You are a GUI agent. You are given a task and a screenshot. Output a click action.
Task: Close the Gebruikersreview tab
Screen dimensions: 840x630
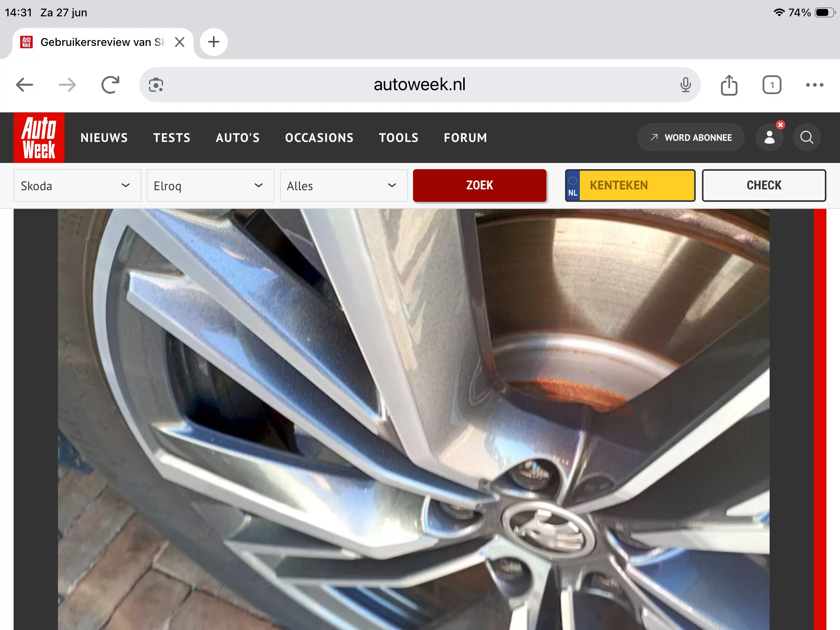(x=180, y=42)
